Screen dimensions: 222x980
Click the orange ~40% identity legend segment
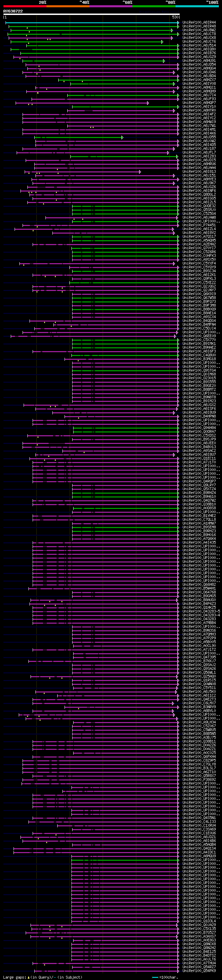point(68,6)
